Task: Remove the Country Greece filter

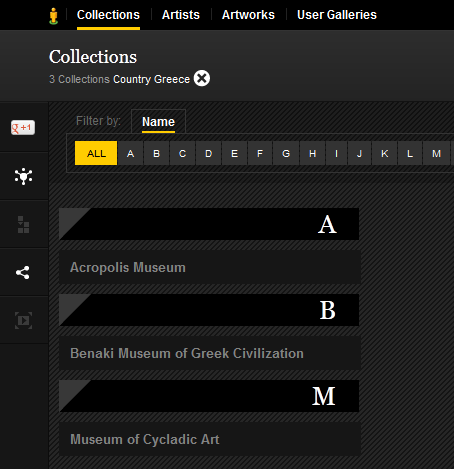Action: pyautogui.click(x=202, y=79)
